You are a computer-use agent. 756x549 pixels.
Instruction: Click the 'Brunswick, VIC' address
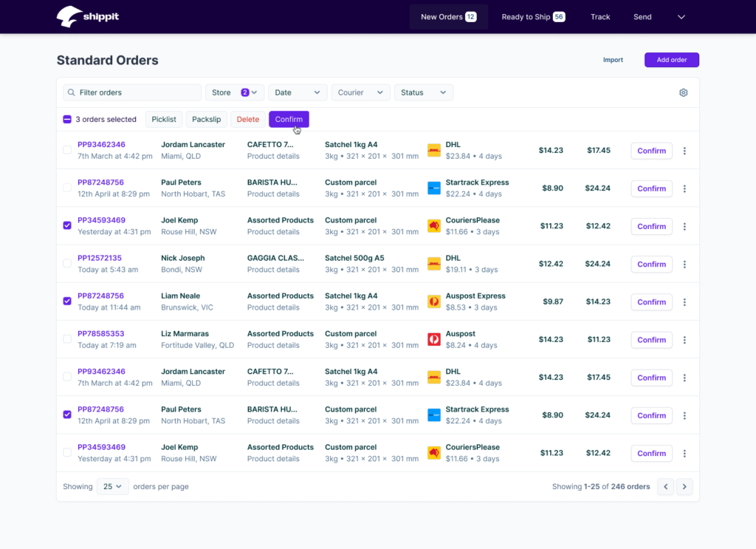pyautogui.click(x=187, y=307)
